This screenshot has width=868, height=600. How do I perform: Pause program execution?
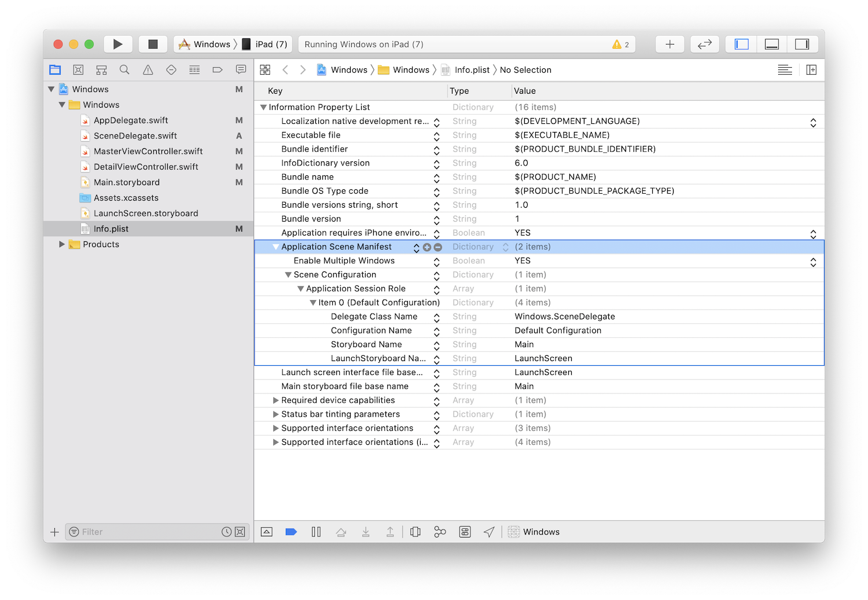pyautogui.click(x=316, y=532)
